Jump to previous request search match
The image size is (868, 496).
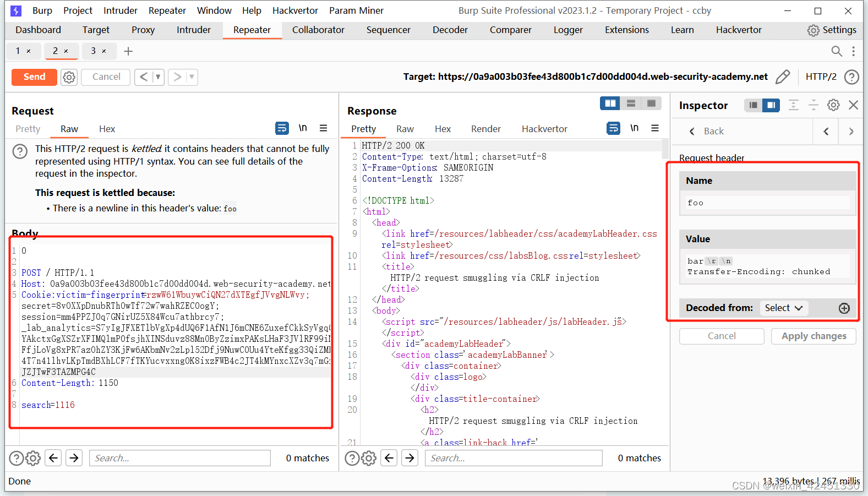point(53,458)
